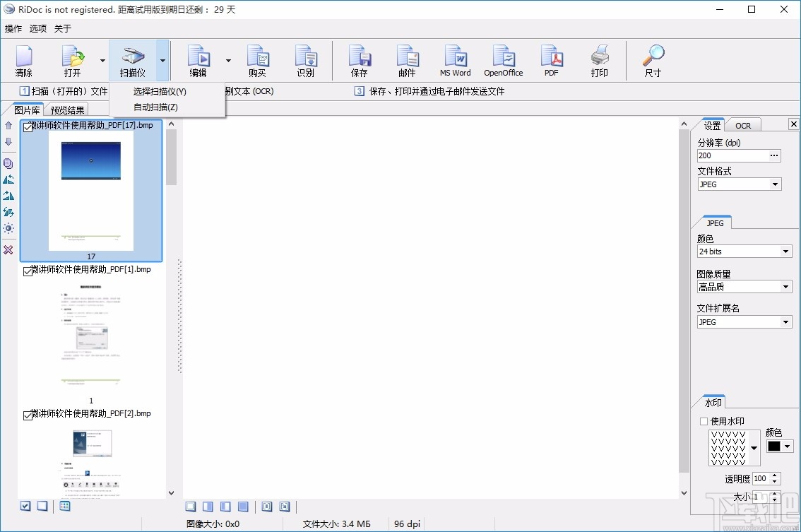Open the 文件扩展名 JPEG dropdown
The image size is (801, 532).
(x=785, y=322)
